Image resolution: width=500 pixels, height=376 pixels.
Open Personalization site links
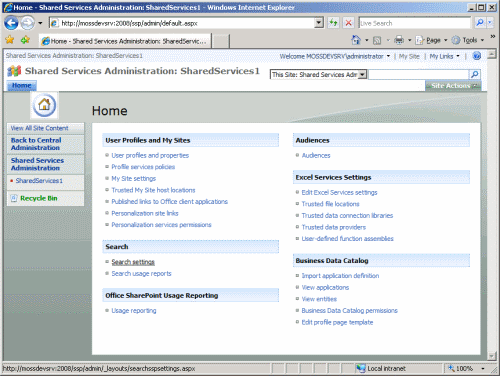click(x=145, y=213)
